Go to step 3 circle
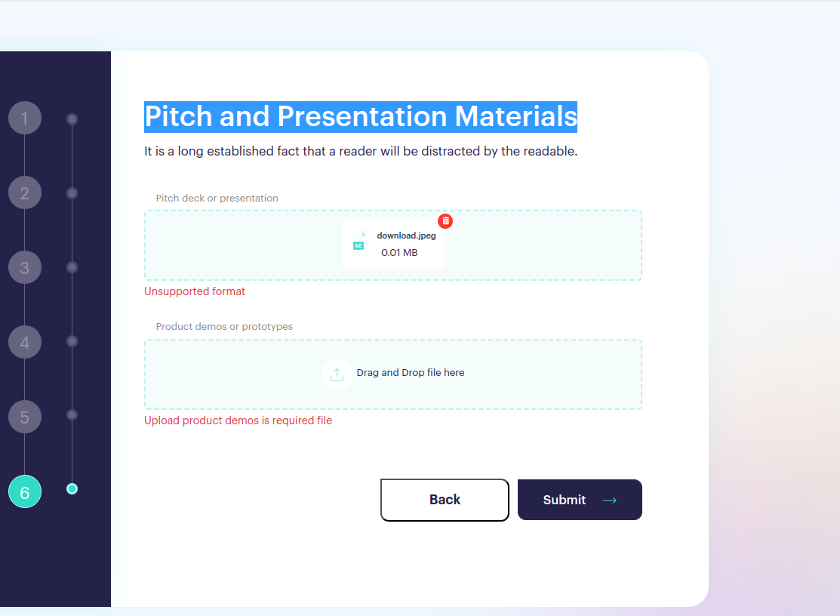 pos(25,267)
